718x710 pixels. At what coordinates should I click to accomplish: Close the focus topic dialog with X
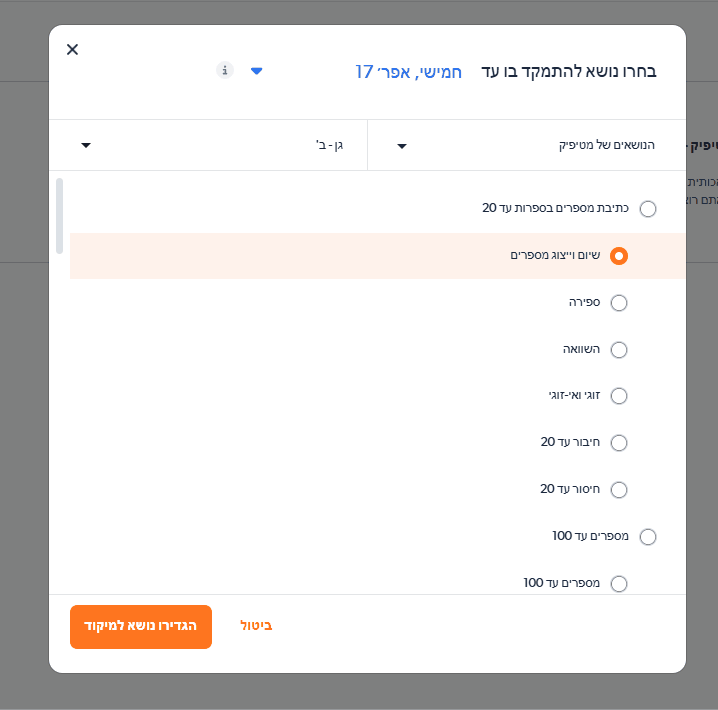click(72, 50)
